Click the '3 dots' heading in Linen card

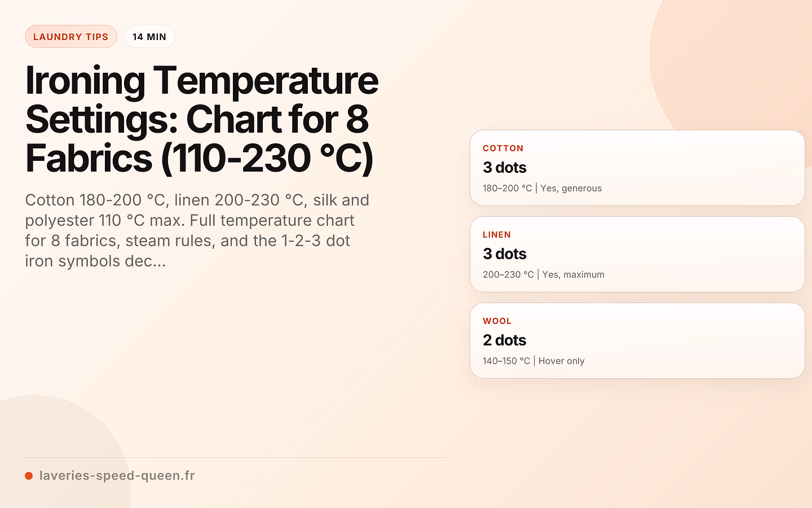(x=505, y=254)
